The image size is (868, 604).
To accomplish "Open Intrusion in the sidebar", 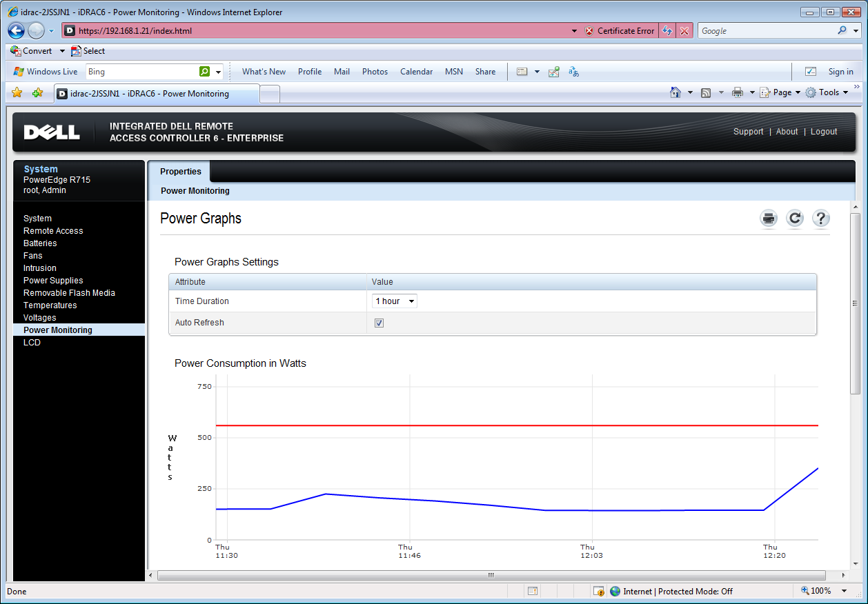I will tap(40, 268).
